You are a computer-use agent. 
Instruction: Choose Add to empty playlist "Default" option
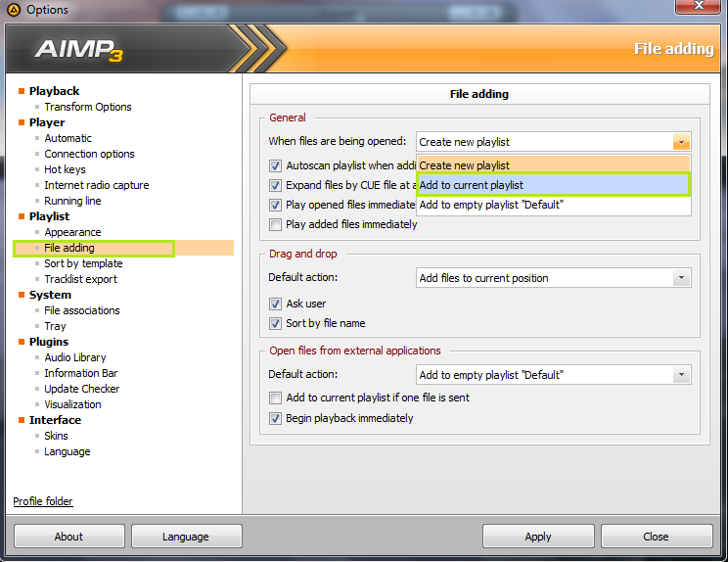pos(554,205)
